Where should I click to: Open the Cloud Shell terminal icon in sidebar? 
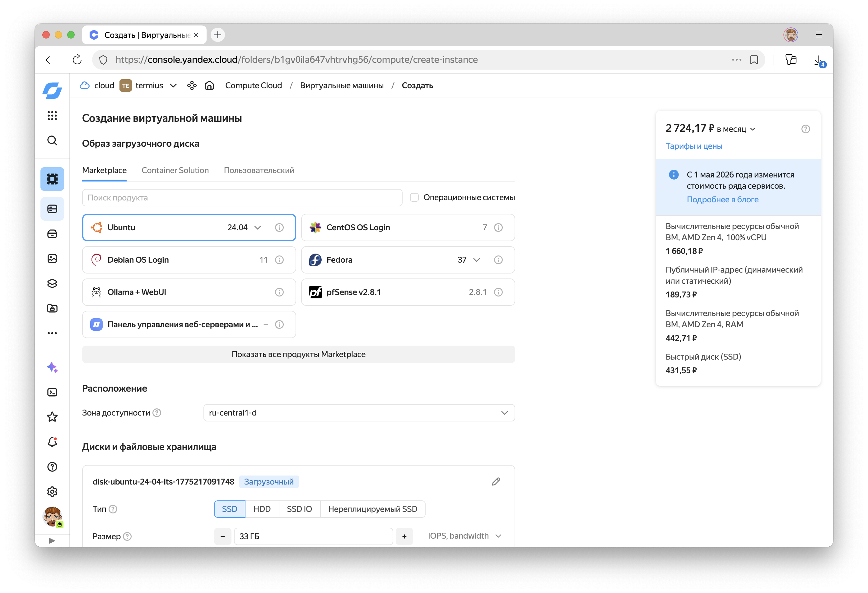[52, 392]
